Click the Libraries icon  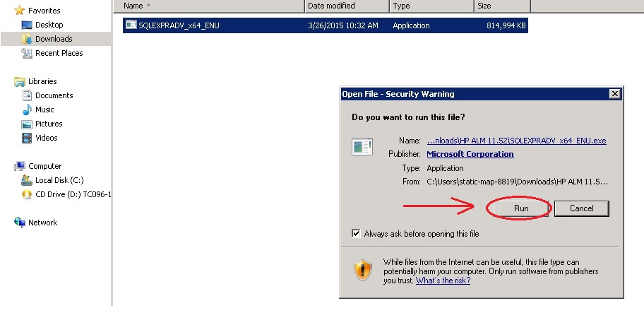pyautogui.click(x=19, y=81)
